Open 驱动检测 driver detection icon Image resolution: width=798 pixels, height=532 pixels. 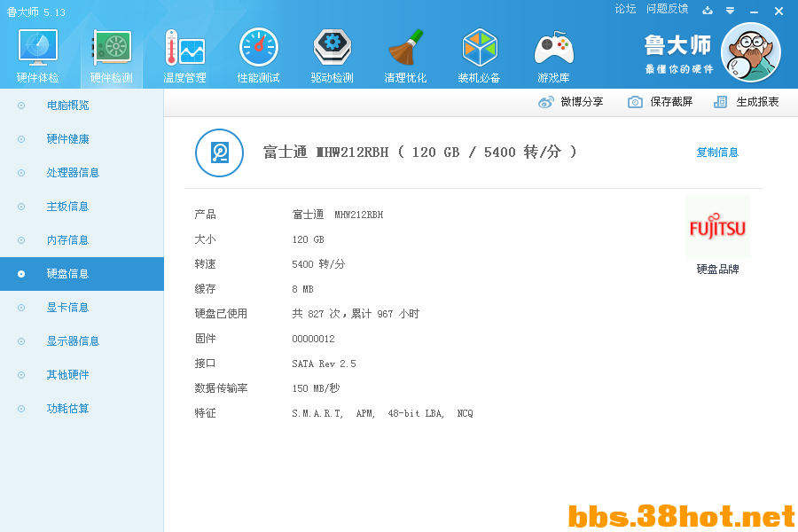coord(332,47)
